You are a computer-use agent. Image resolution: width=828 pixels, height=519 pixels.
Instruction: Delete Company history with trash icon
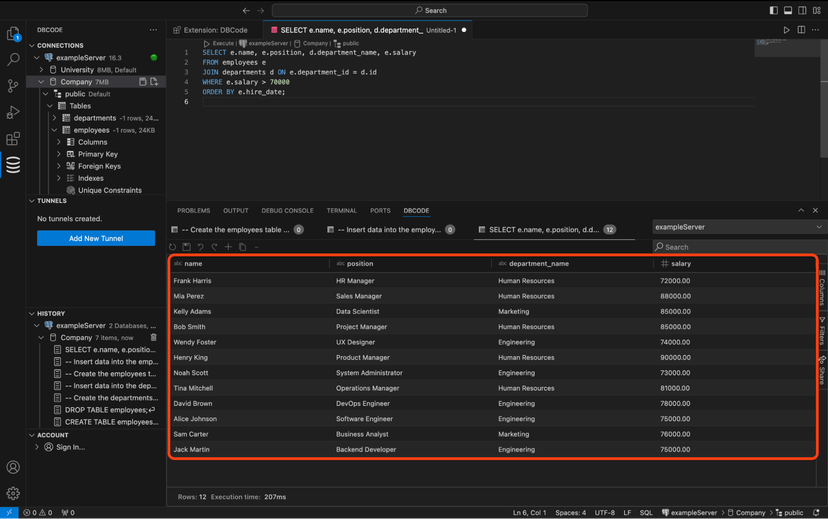click(x=154, y=337)
